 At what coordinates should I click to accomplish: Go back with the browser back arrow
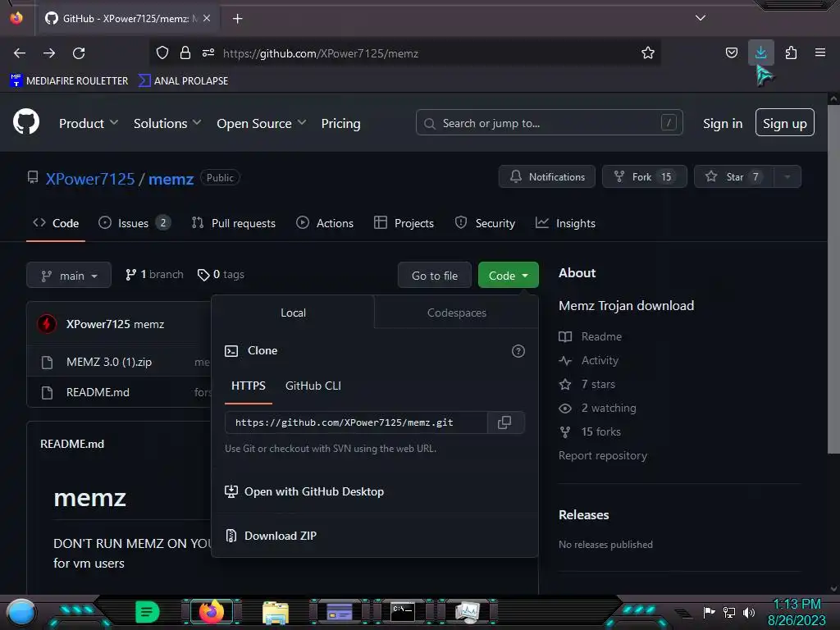[20, 53]
